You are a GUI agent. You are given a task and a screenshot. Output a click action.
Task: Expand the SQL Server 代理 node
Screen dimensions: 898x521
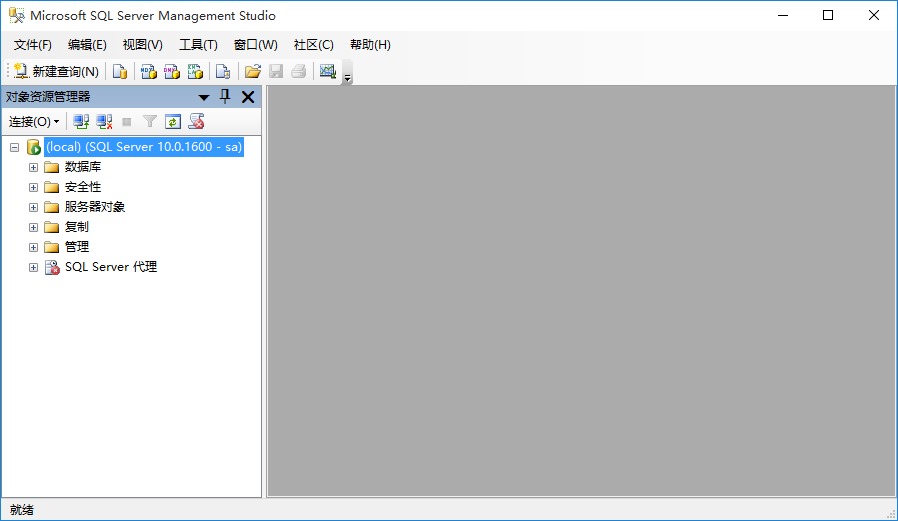[x=33, y=267]
